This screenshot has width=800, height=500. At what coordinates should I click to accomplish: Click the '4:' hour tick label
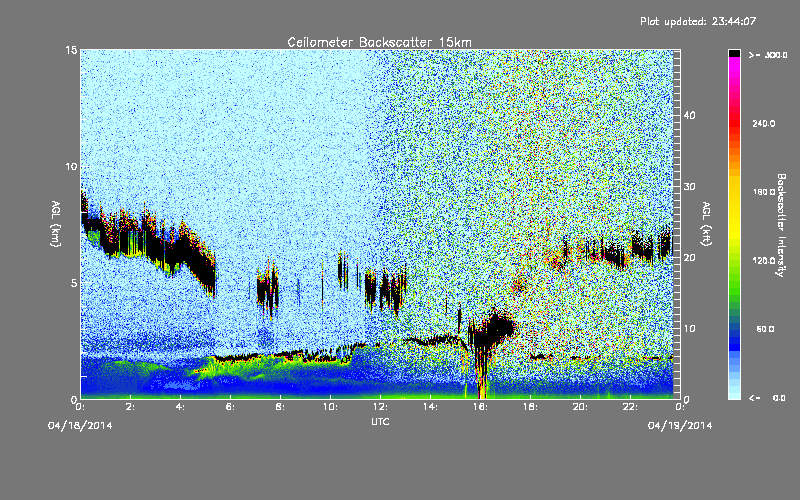[180, 407]
